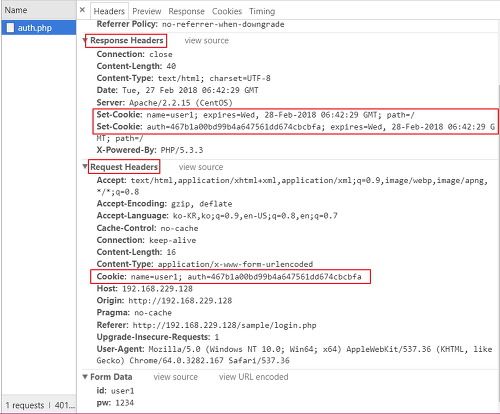This screenshot has height=414, width=500.
Task: Click the request Cookie header line
Action: [229, 276]
